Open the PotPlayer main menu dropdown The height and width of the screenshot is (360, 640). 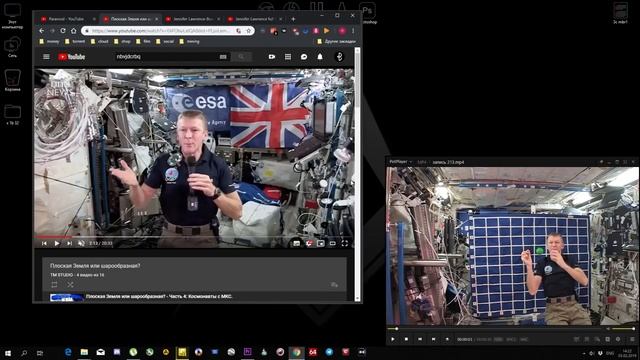click(400, 162)
